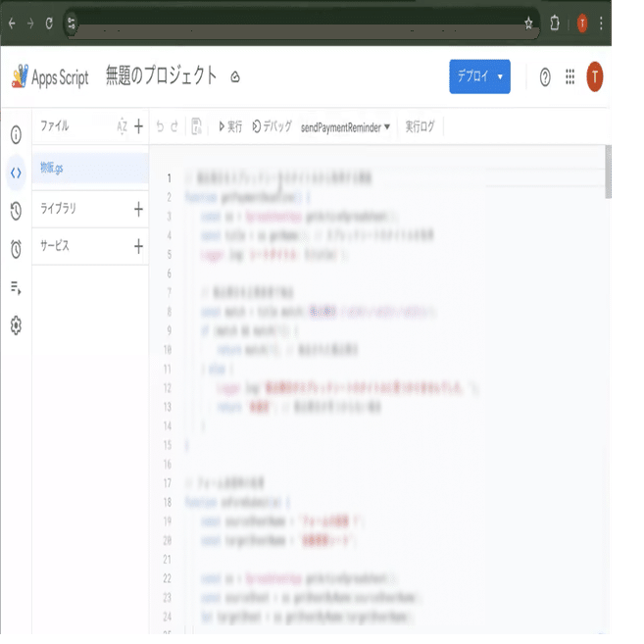
Task: Add a library with plus icon
Action: coord(138,209)
